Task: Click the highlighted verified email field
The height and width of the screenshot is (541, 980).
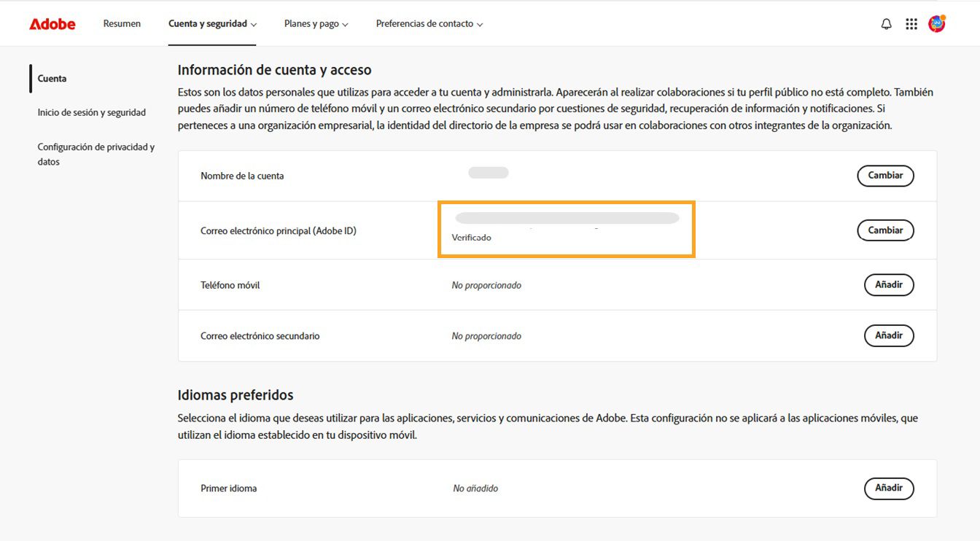Action: pyautogui.click(x=567, y=228)
